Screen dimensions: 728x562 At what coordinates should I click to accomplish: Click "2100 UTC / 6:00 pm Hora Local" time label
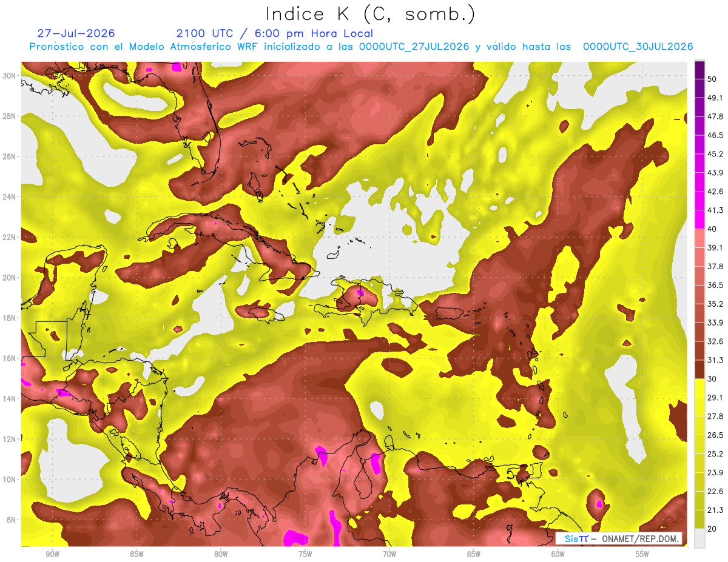pos(274,33)
